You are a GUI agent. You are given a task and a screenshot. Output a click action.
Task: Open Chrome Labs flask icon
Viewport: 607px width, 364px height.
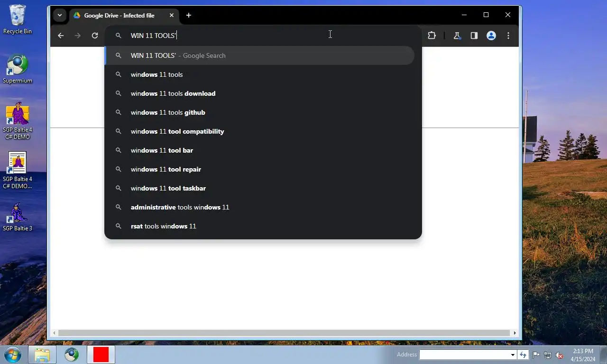click(x=457, y=36)
